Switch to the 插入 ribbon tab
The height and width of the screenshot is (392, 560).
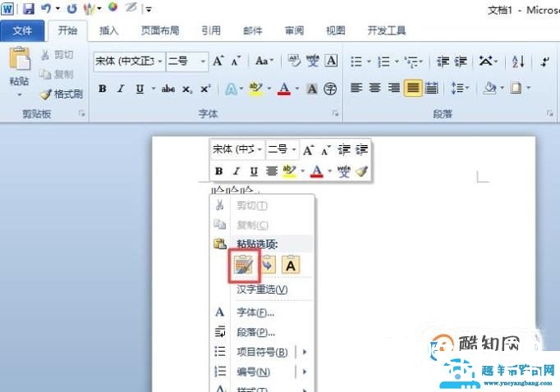(108, 30)
